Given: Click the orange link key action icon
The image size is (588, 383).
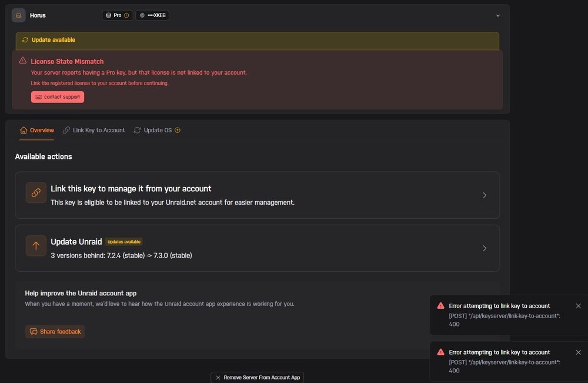Looking at the screenshot, I should (36, 192).
